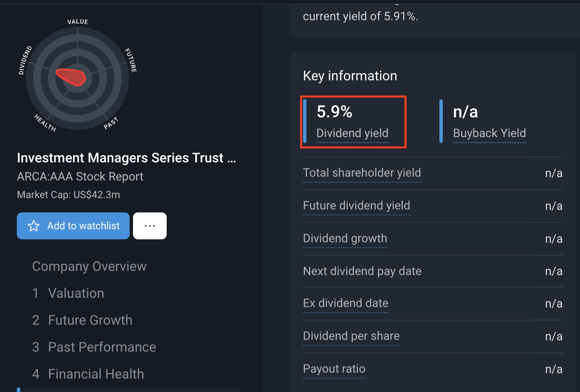
Task: Select the DIVIDEND axis label on snowflake
Action: click(25, 61)
